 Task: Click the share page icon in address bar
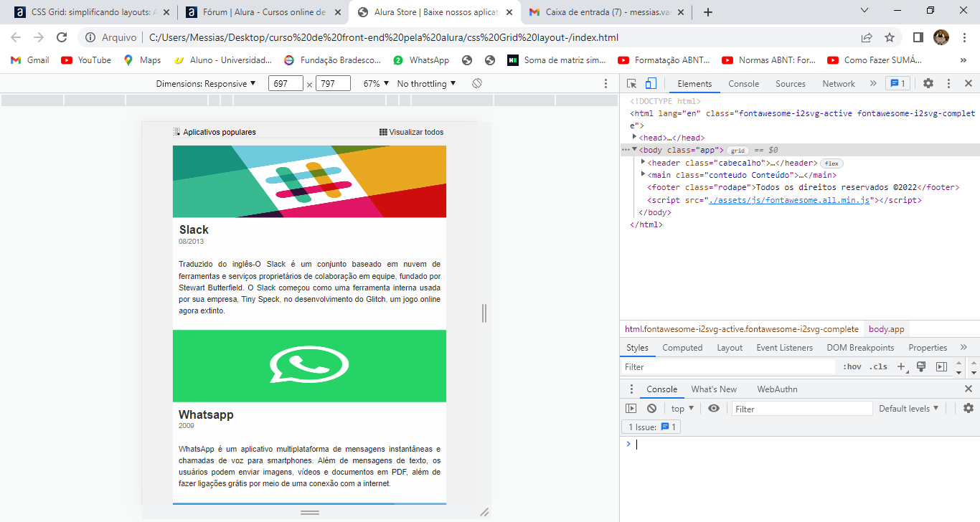(867, 37)
